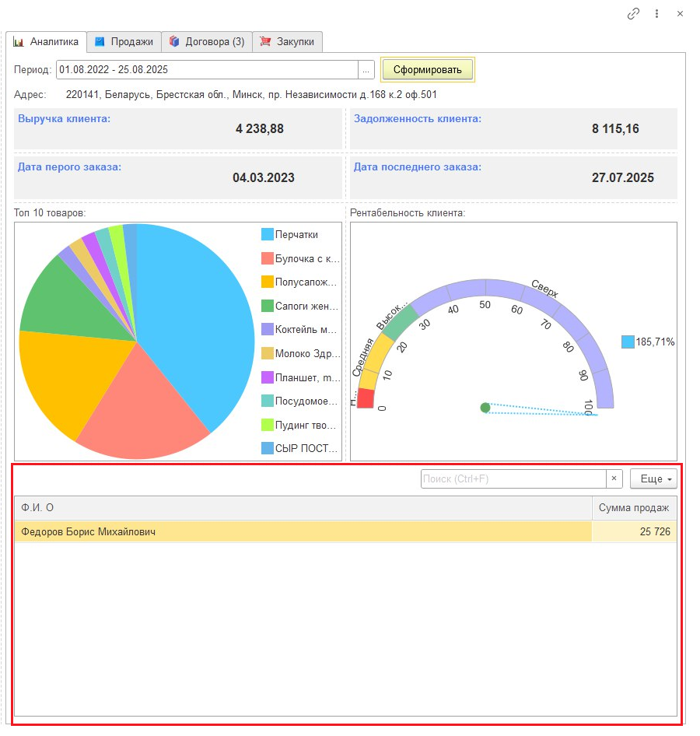Click the shopping cart icon on Закупки tab
The height and width of the screenshot is (736, 700).
point(266,41)
